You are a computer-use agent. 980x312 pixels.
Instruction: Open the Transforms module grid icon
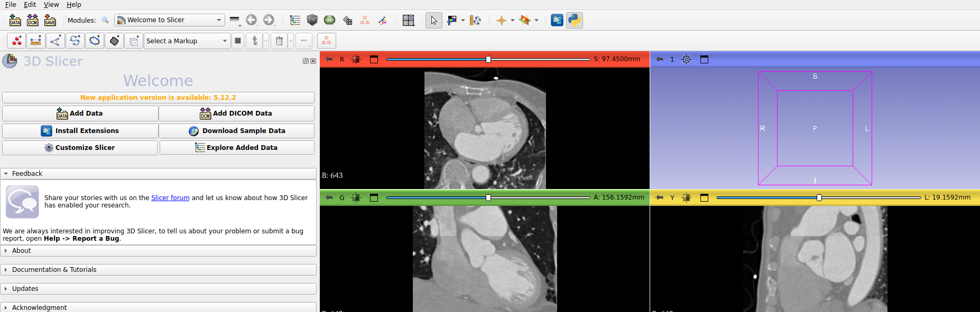click(347, 20)
